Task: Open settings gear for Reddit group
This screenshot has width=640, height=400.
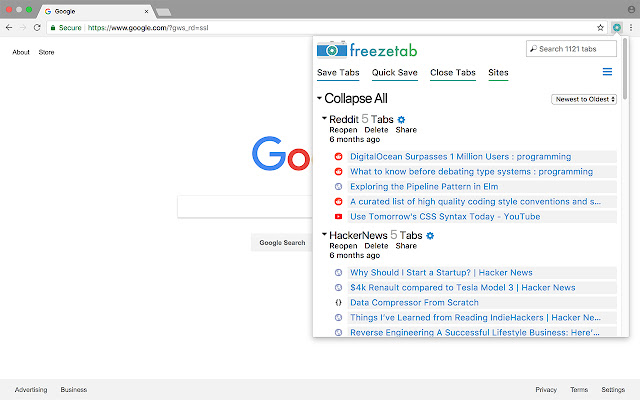Action: coord(401,120)
